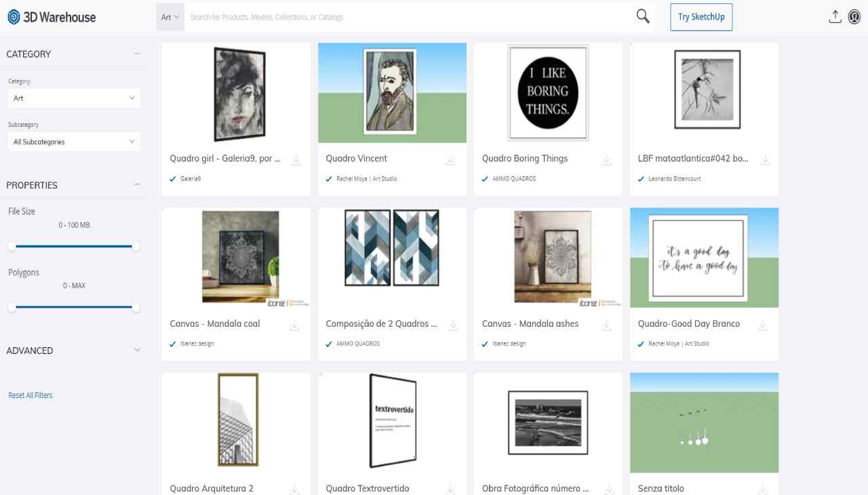Click the 3D Warehouse logo

tap(52, 17)
